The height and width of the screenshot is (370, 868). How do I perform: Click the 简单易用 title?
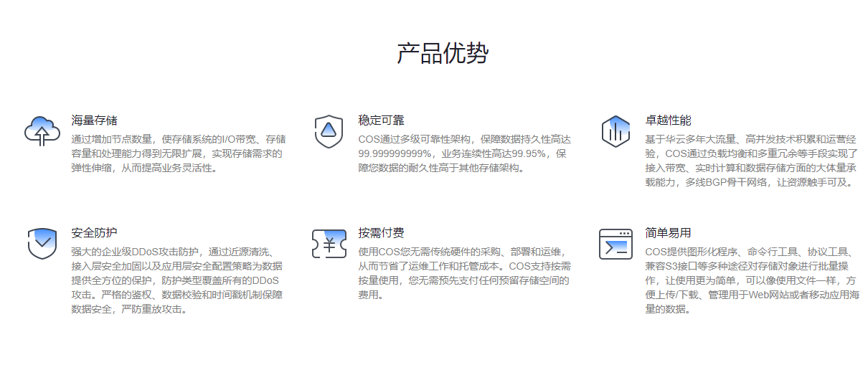668,233
